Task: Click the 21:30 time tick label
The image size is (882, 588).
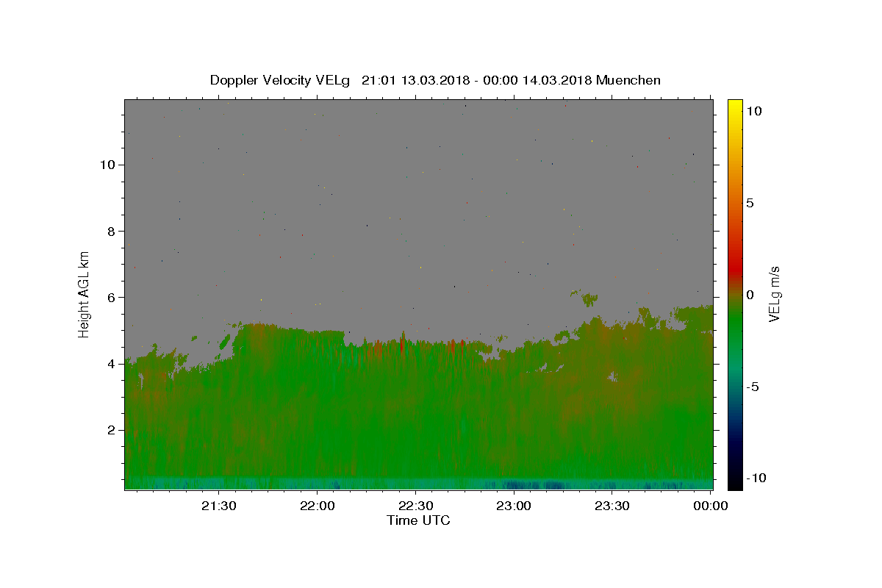Action: pos(219,506)
